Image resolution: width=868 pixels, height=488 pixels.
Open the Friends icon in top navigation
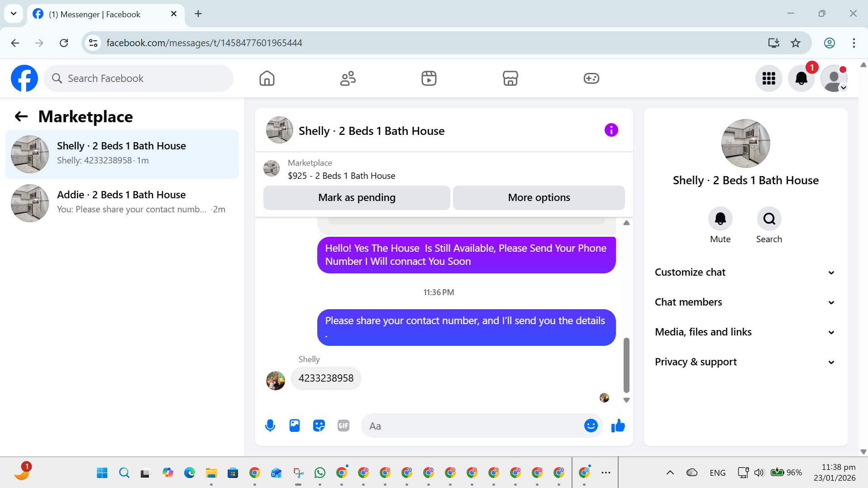348,78
